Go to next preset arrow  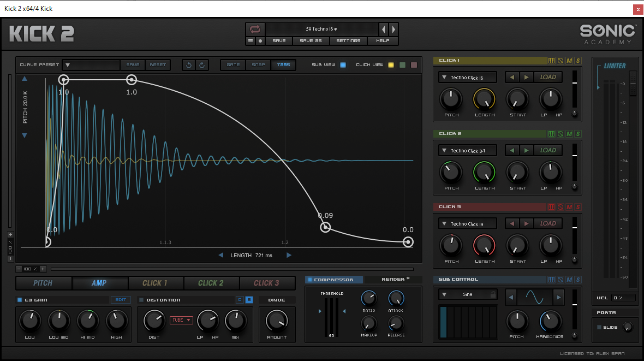[393, 29]
